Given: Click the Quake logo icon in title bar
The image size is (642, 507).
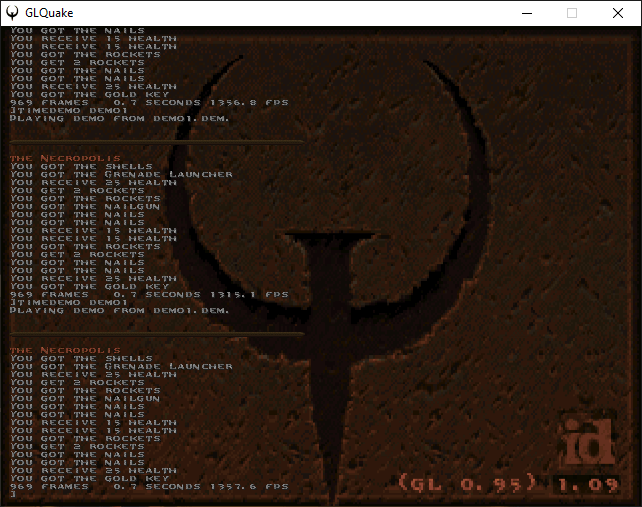Looking at the screenshot, I should click(x=13, y=13).
